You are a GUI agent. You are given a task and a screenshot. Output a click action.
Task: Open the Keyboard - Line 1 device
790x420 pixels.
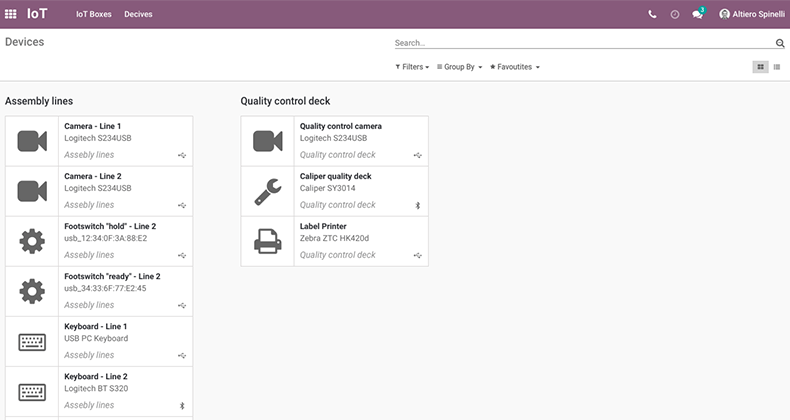[99, 341]
